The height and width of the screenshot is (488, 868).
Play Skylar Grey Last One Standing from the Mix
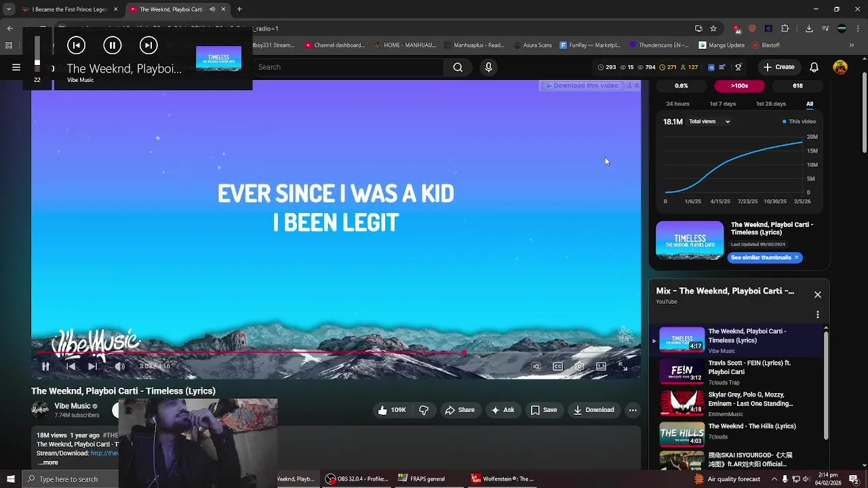[x=739, y=404]
